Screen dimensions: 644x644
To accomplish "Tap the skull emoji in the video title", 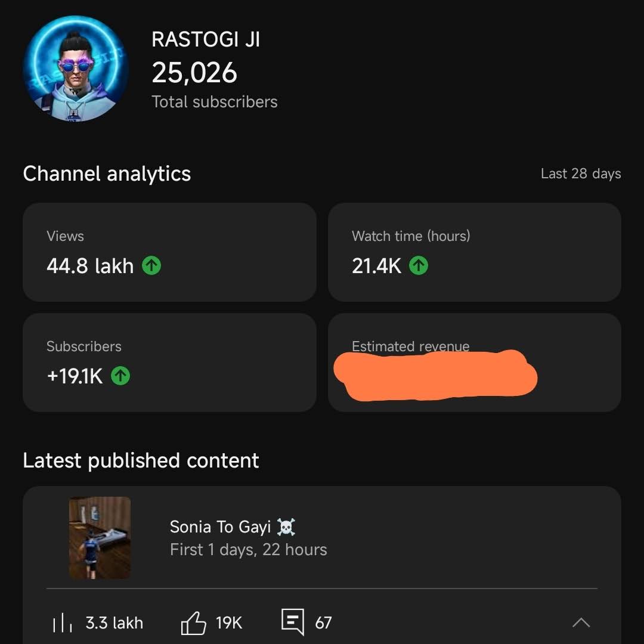I will pos(286,527).
